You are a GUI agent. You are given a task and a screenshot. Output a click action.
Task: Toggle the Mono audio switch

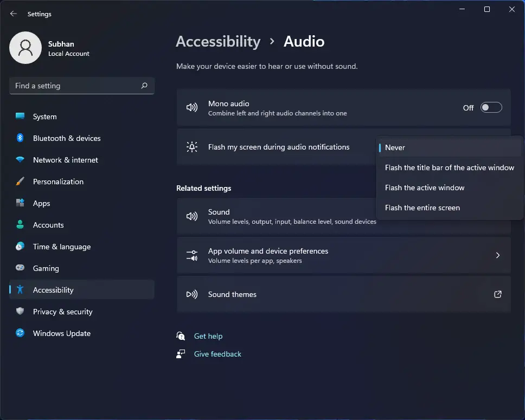[x=491, y=107]
